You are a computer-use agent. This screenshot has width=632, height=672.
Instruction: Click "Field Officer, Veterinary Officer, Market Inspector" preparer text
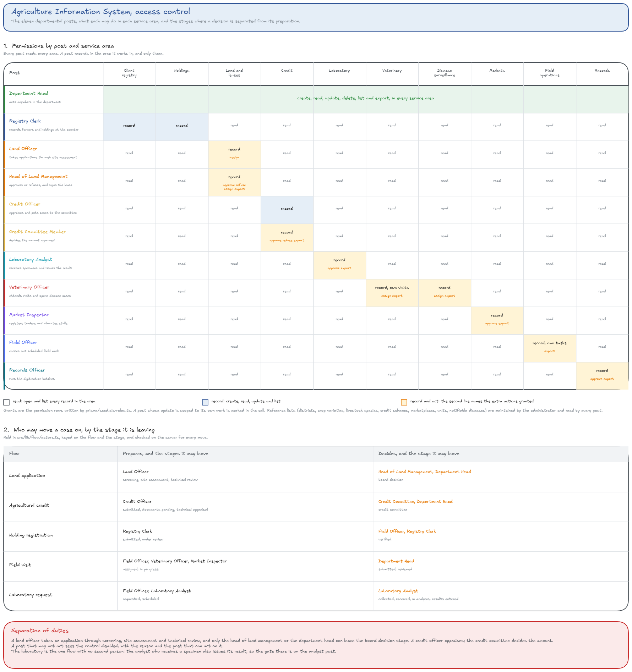(x=175, y=561)
